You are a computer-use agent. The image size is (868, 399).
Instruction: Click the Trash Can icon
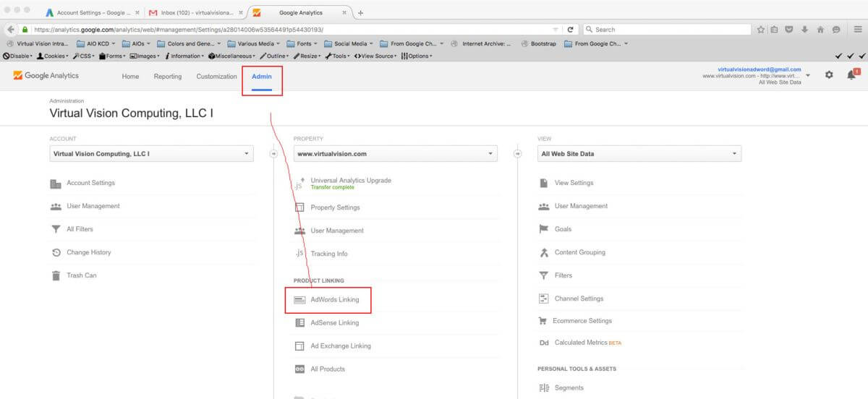click(56, 275)
